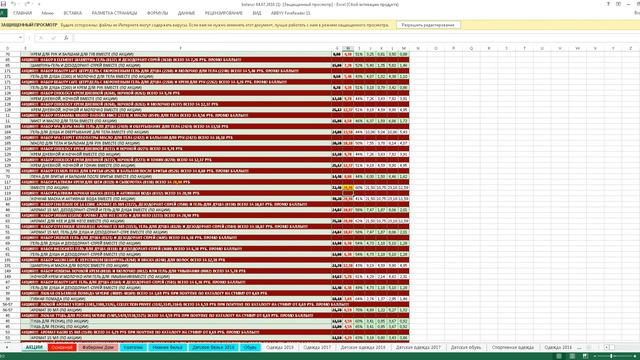The image size is (640, 360).
Task: Switch to Одежда 2019 sheet tab
Action: (280, 347)
